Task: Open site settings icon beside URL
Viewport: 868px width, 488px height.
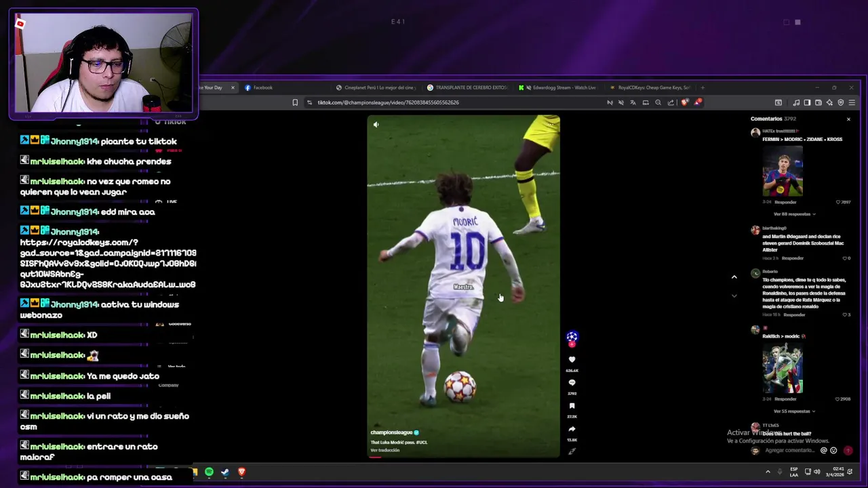Action: click(309, 102)
